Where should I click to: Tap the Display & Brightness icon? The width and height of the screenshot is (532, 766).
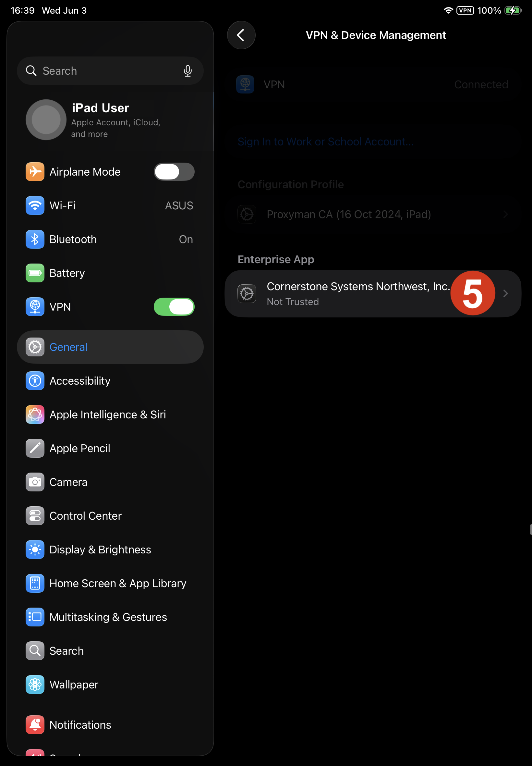click(35, 550)
